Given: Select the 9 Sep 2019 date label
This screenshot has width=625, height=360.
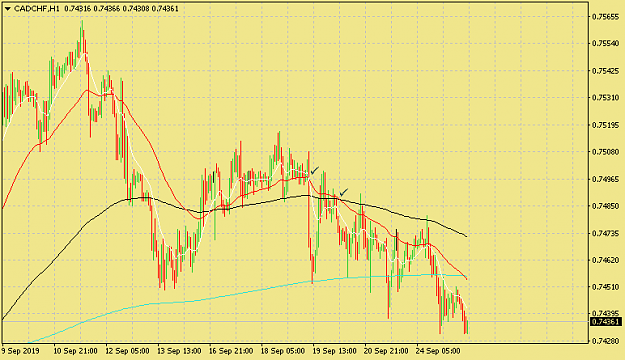Looking at the screenshot, I should click(x=20, y=351).
